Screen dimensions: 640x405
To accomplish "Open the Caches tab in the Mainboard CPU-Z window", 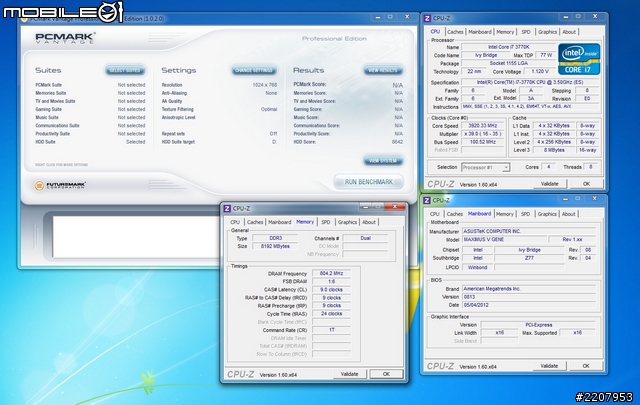I will (455, 214).
